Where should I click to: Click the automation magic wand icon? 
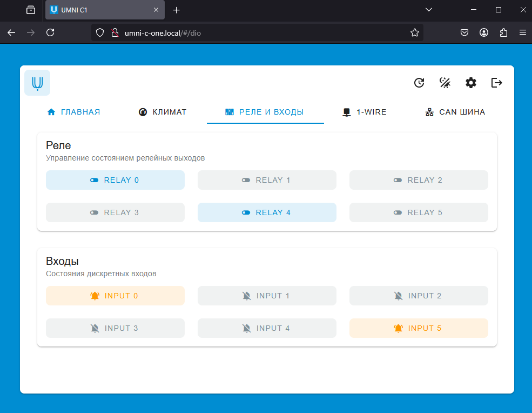(x=445, y=83)
